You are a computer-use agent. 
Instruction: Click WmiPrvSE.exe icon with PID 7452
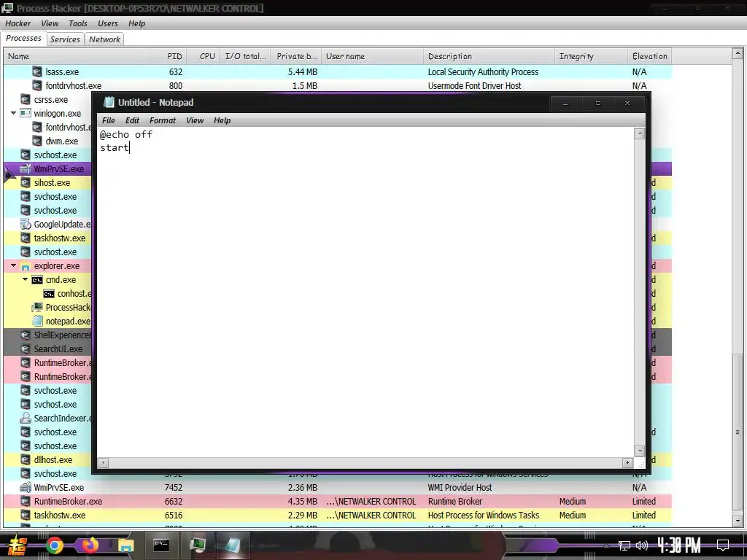pyautogui.click(x=26, y=488)
